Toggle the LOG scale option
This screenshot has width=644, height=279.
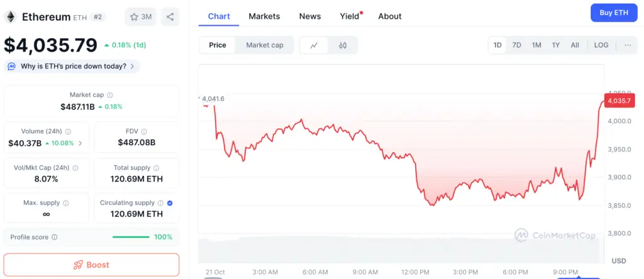click(x=601, y=45)
